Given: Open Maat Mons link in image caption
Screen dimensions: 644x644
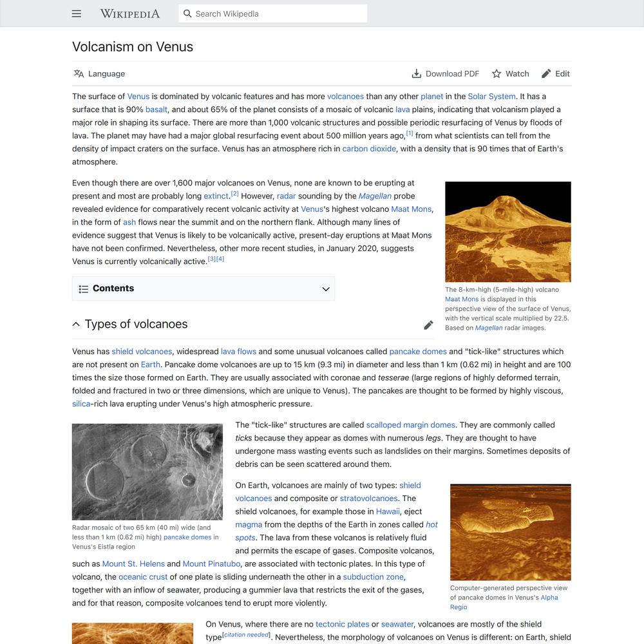Looking at the screenshot, I should (462, 299).
